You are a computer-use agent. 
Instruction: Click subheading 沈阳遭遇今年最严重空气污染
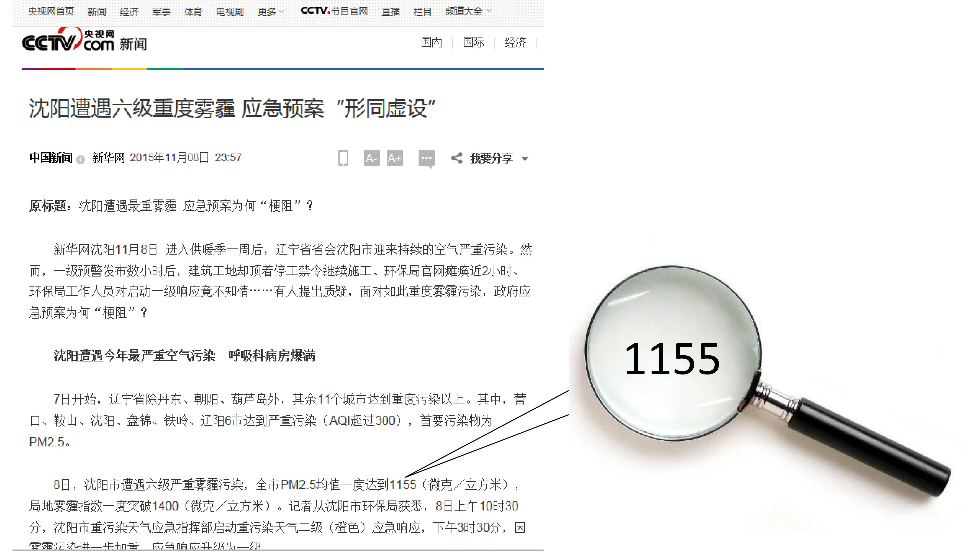pos(134,356)
